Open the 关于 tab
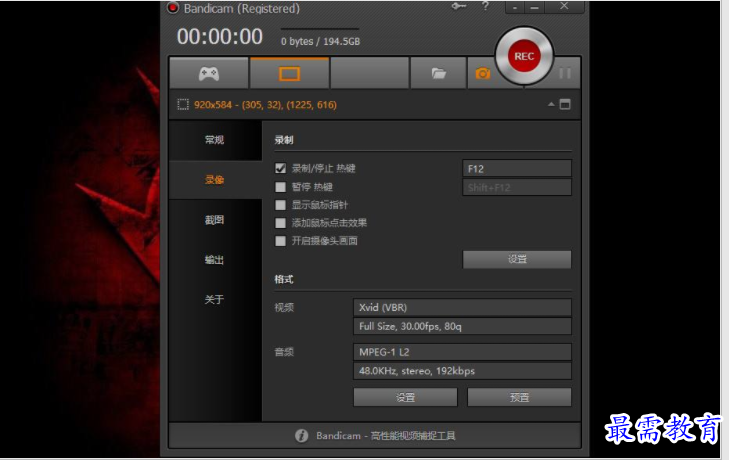 pos(215,300)
